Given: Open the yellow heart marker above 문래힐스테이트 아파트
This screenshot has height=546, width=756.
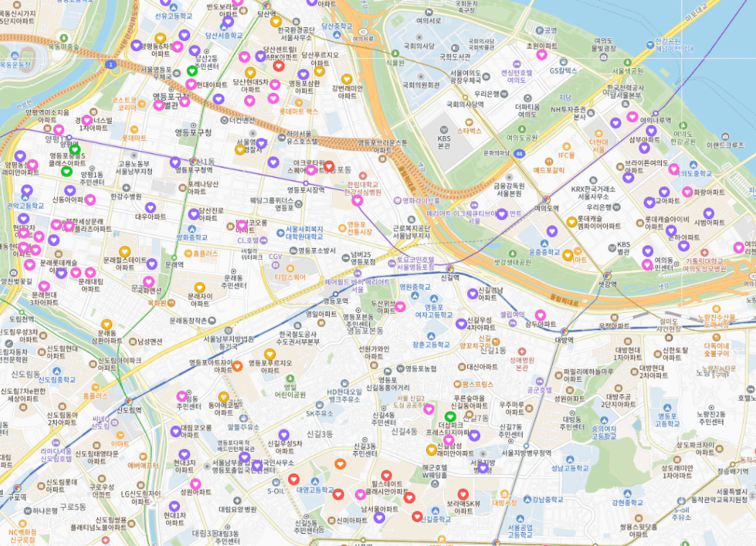Looking at the screenshot, I should [x=125, y=252].
